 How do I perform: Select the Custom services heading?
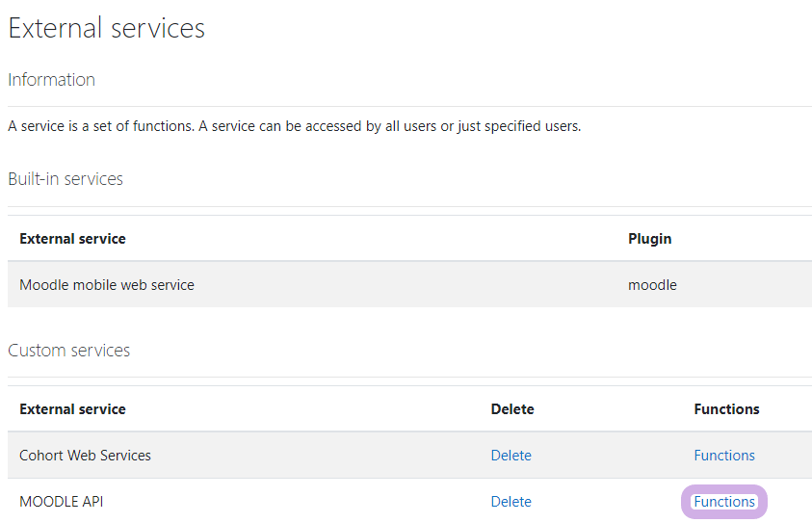coord(69,351)
